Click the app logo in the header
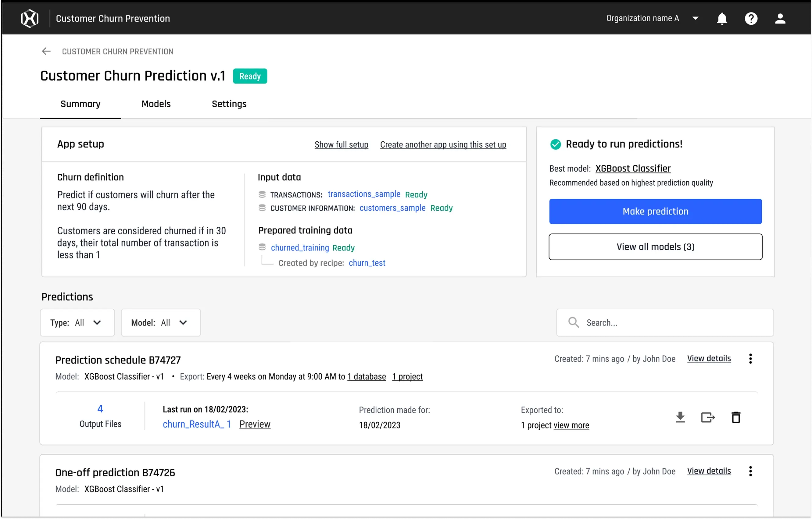This screenshot has width=812, height=519. 30,19
